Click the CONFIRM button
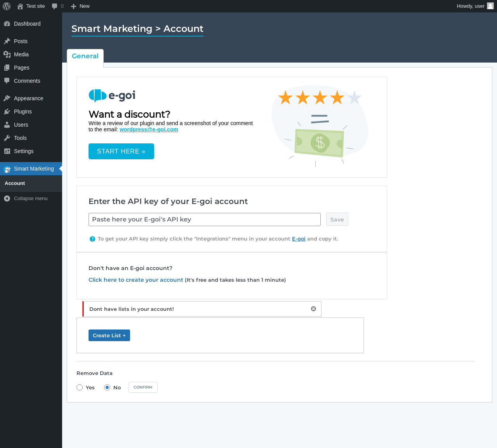The width and height of the screenshot is (497, 448). pos(143,387)
